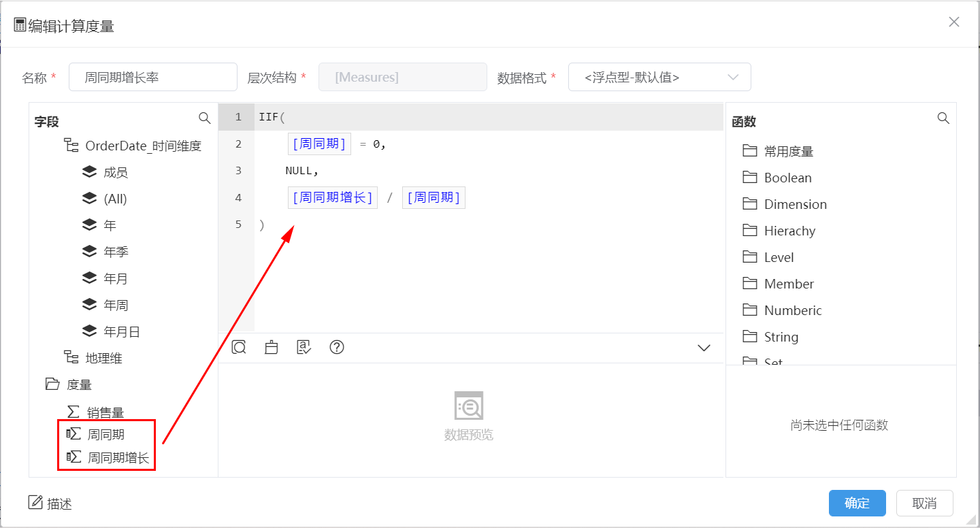Click [周同期增长] token in the expression
Screen dimensions: 980x528
[x=333, y=197]
